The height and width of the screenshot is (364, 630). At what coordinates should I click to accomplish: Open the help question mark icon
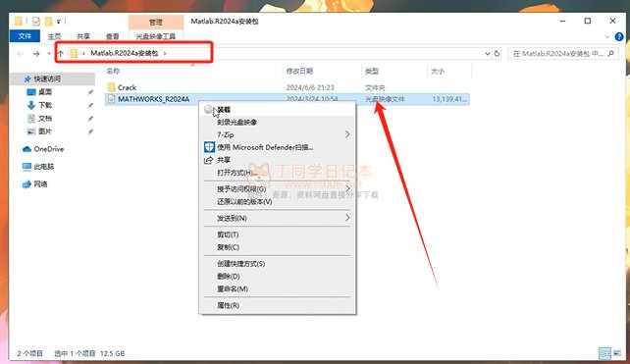pyautogui.click(x=619, y=36)
